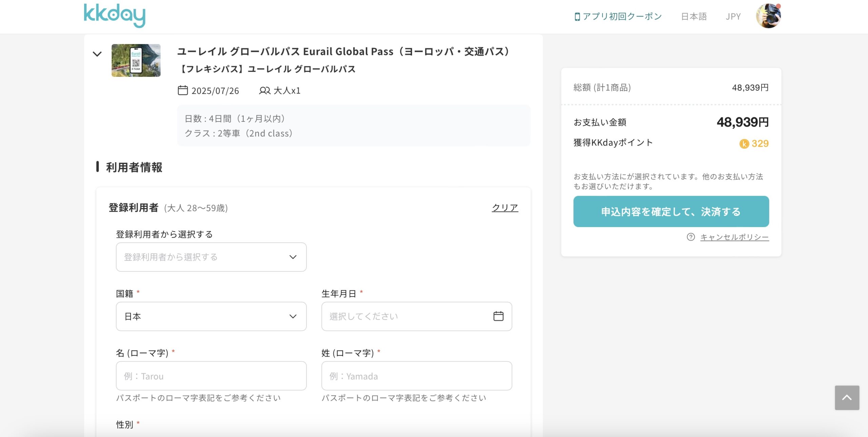868x437 pixels.
Task: Click the クラス : 2等車（2nd class） text
Action: coord(239,133)
